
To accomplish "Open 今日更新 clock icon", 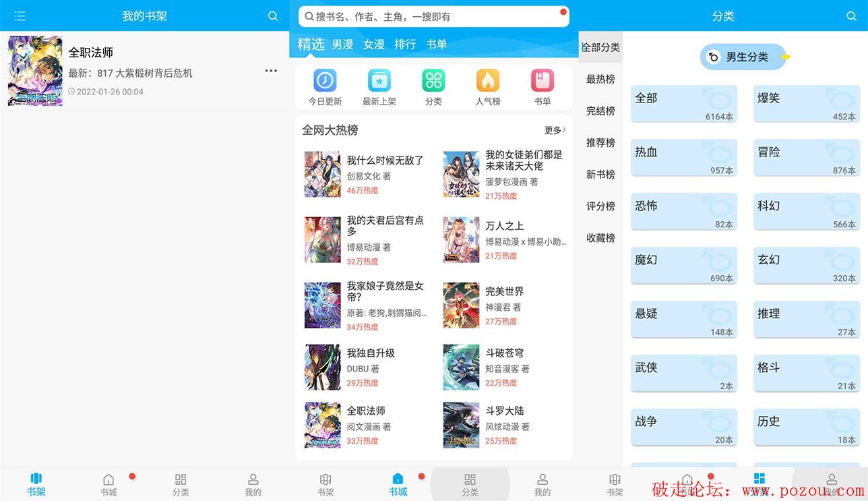I will pos(325,80).
